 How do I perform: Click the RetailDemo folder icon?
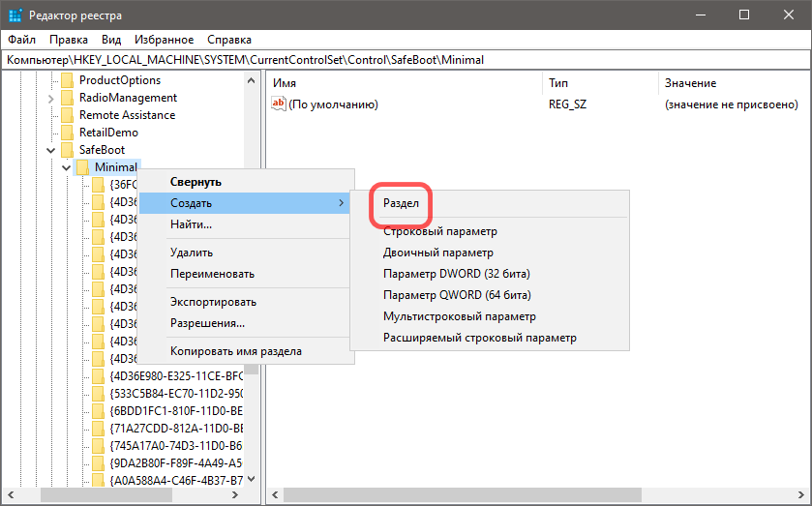(67, 133)
